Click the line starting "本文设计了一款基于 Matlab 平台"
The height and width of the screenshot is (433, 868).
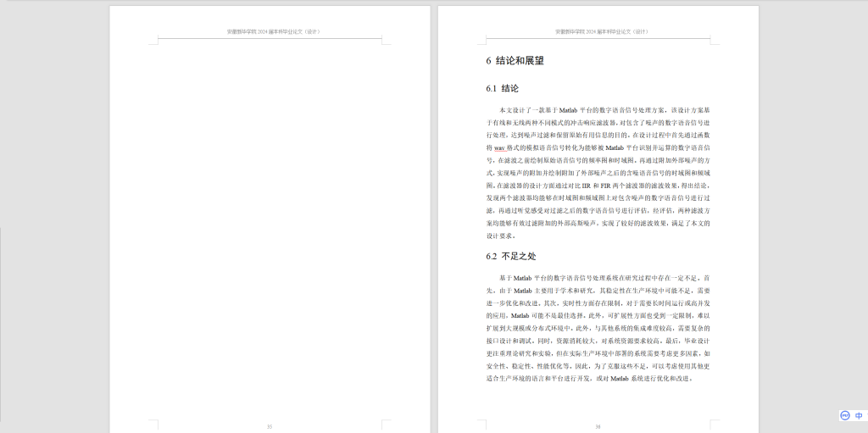tap(604, 109)
